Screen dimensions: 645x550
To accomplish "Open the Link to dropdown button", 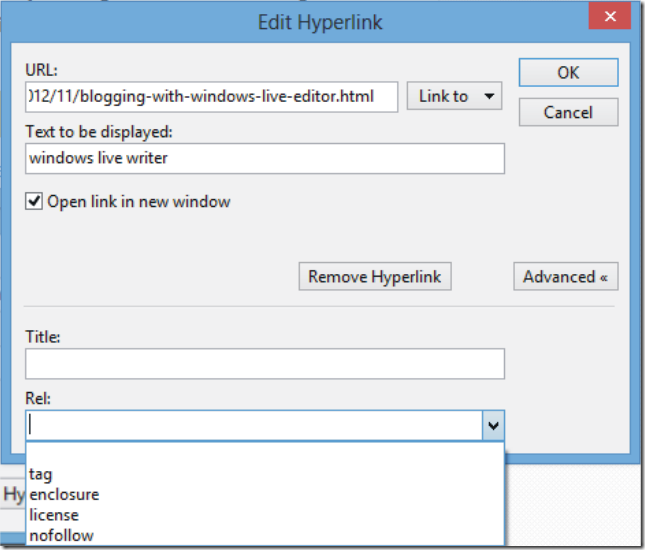I will point(454,96).
